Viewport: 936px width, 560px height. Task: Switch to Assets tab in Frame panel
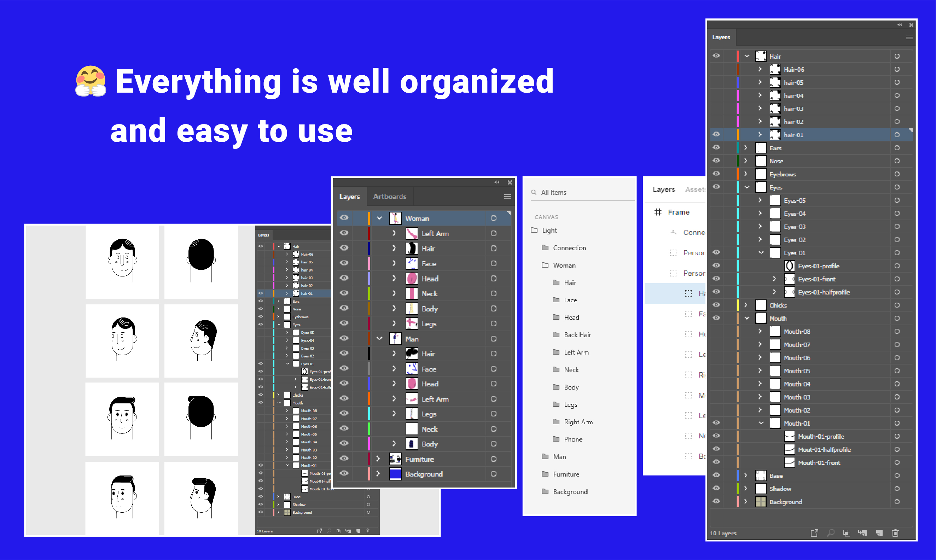[695, 189]
